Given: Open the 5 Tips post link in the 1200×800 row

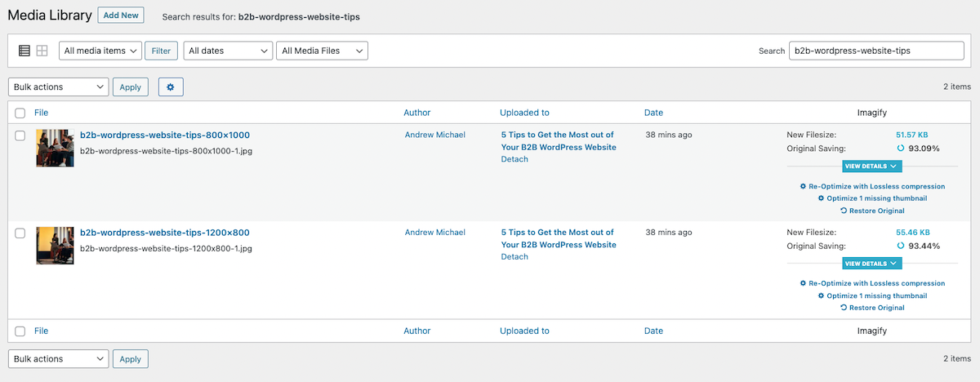Looking at the screenshot, I should 559,238.
